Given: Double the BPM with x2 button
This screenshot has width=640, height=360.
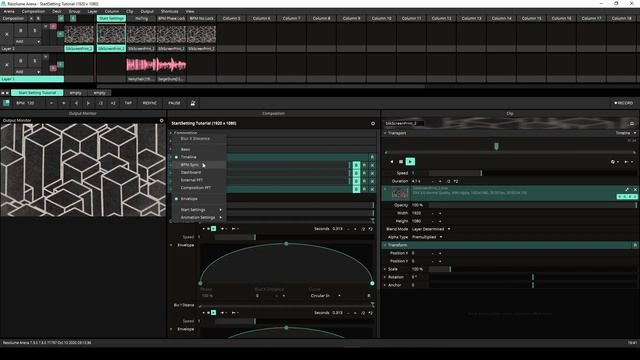Looking at the screenshot, I should [x=113, y=103].
